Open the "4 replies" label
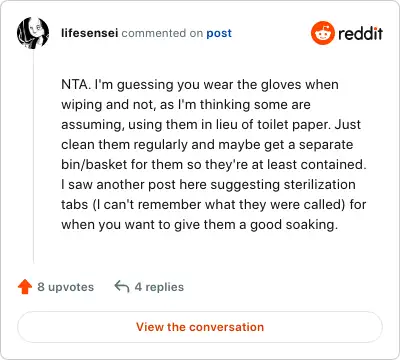The width and height of the screenshot is (400, 360). (159, 287)
